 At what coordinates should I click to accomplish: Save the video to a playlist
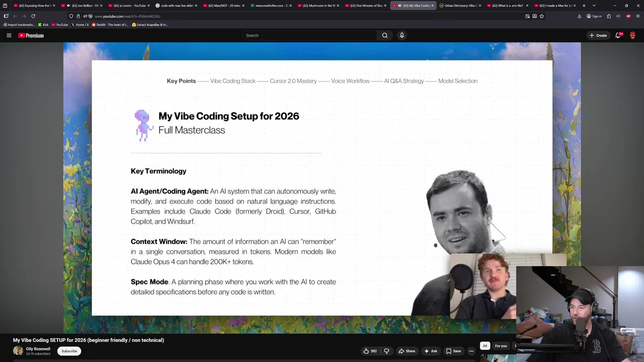tap(453, 351)
